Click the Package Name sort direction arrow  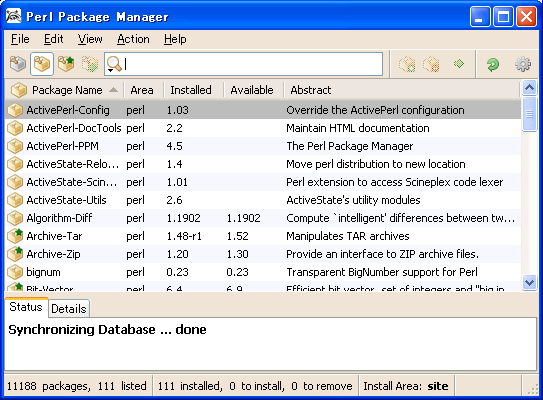113,90
